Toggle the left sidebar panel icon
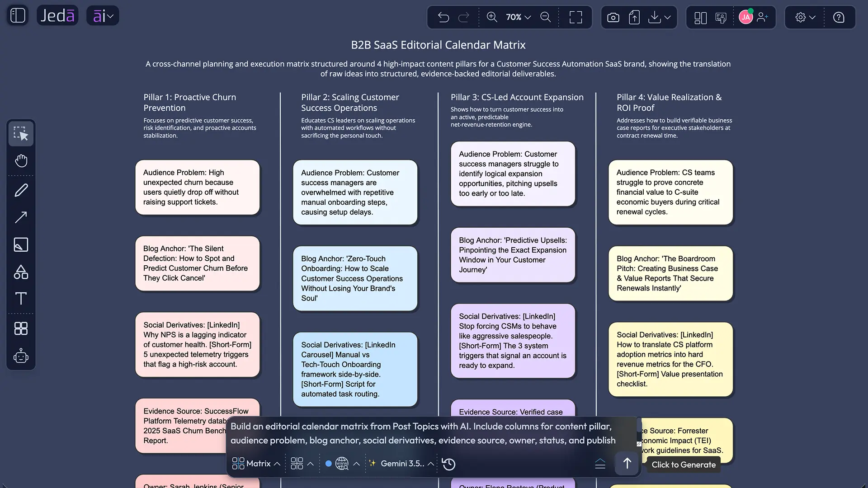 click(18, 16)
